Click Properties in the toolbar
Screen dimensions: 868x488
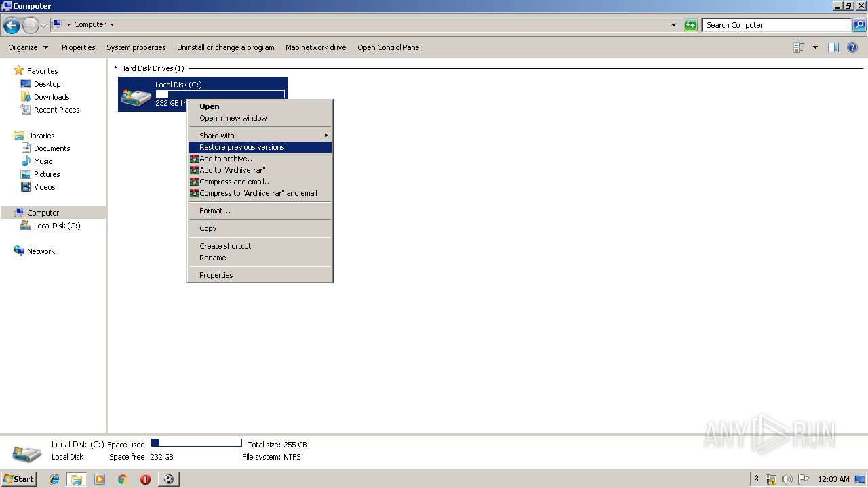coord(78,47)
